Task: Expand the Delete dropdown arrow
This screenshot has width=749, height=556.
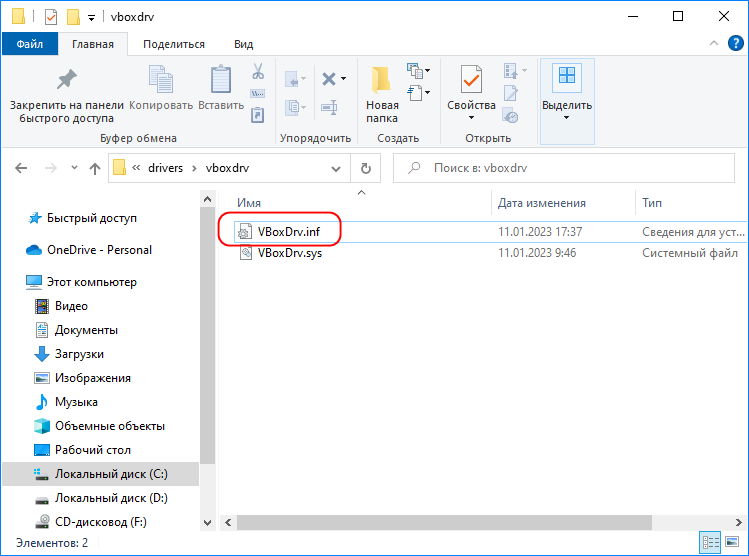Action: [x=343, y=78]
